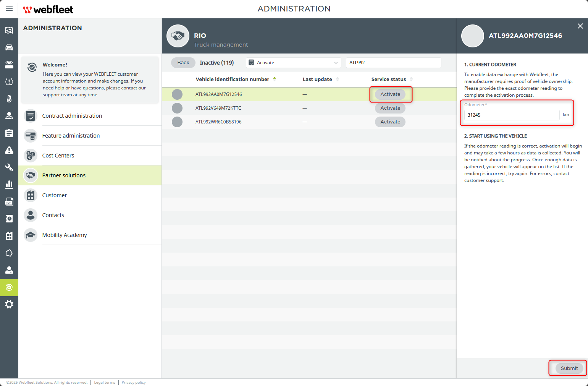The image size is (588, 386).
Task: Open the logbook clock sidebar icon
Action: click(x=9, y=219)
